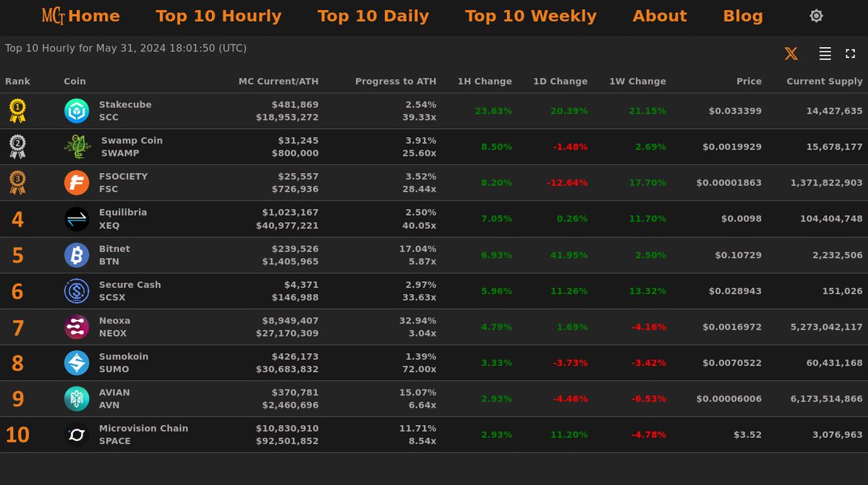
Task: Open the Swamp Coin SWAMP link
Action: coord(132,147)
